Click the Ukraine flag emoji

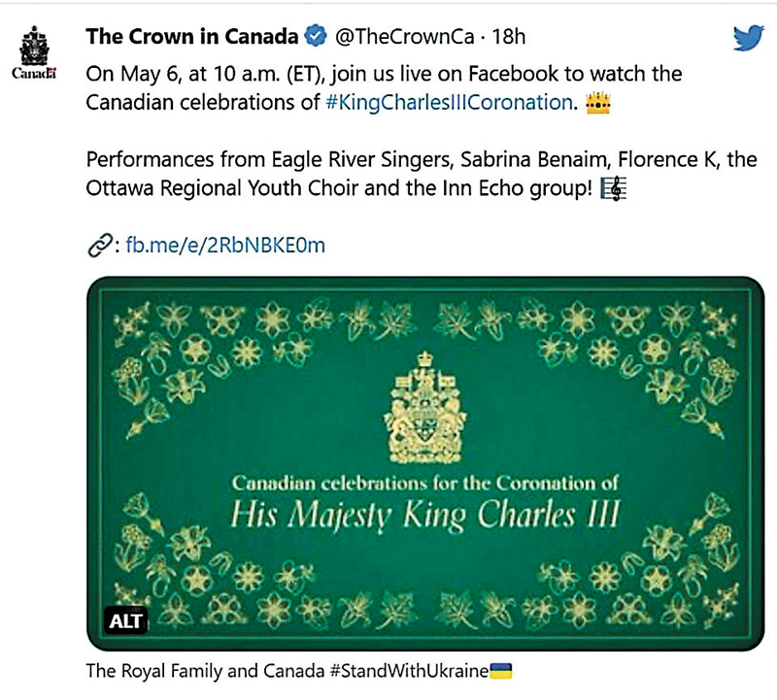[499, 671]
